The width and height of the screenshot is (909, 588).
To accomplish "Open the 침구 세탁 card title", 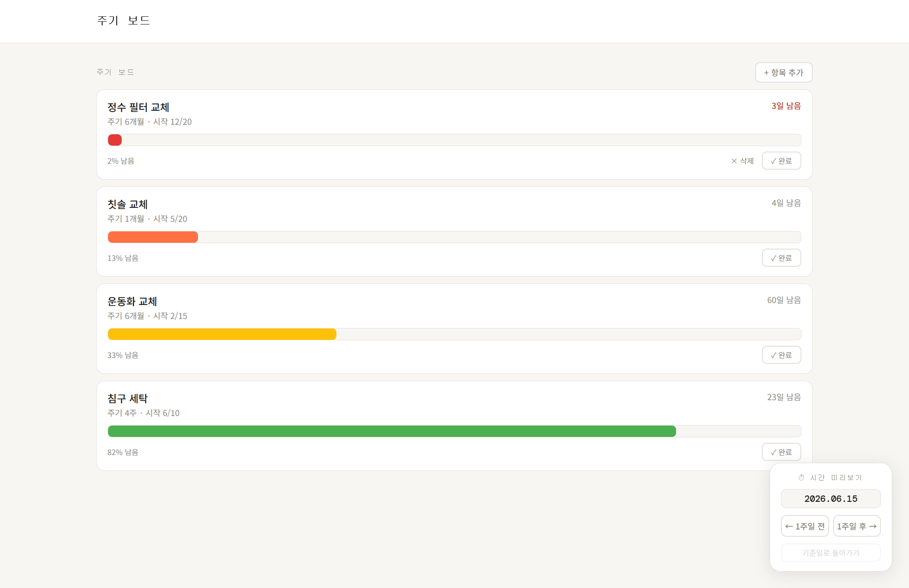I will point(128,399).
